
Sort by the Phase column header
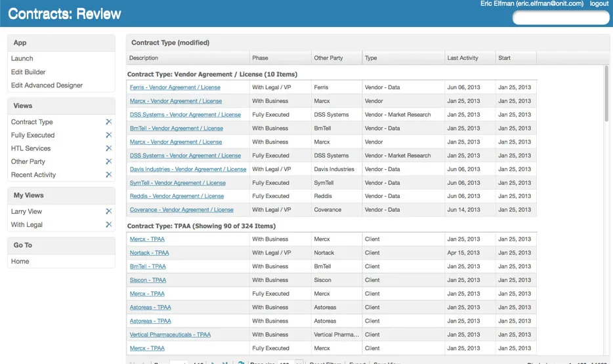coord(280,58)
